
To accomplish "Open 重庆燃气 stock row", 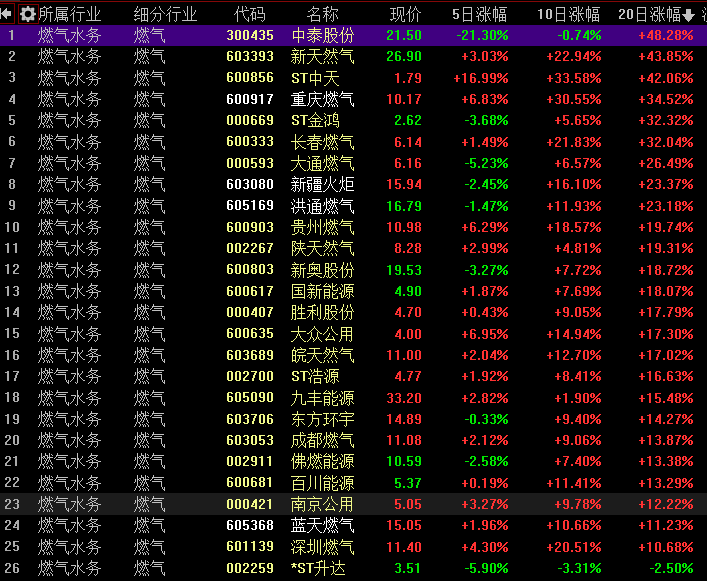I will (323, 99).
